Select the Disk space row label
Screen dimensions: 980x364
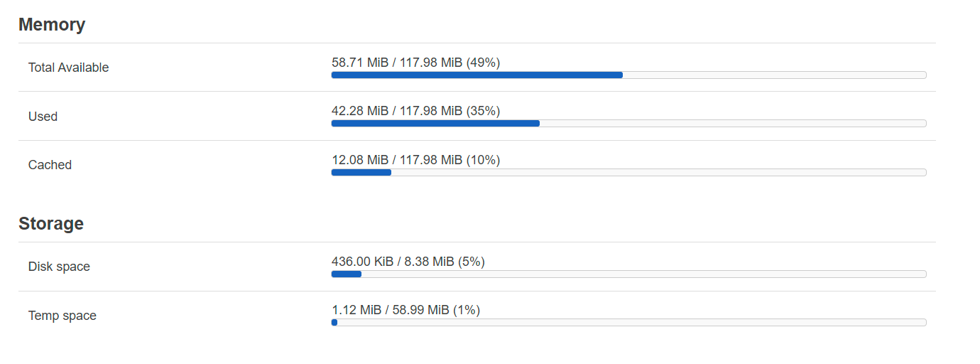coord(59,267)
